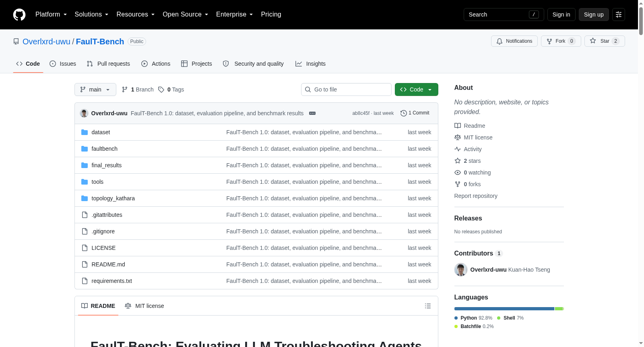Image resolution: width=644 pixels, height=347 pixels.
Task: Click the star icon beside 2 stars
Action: 458,161
